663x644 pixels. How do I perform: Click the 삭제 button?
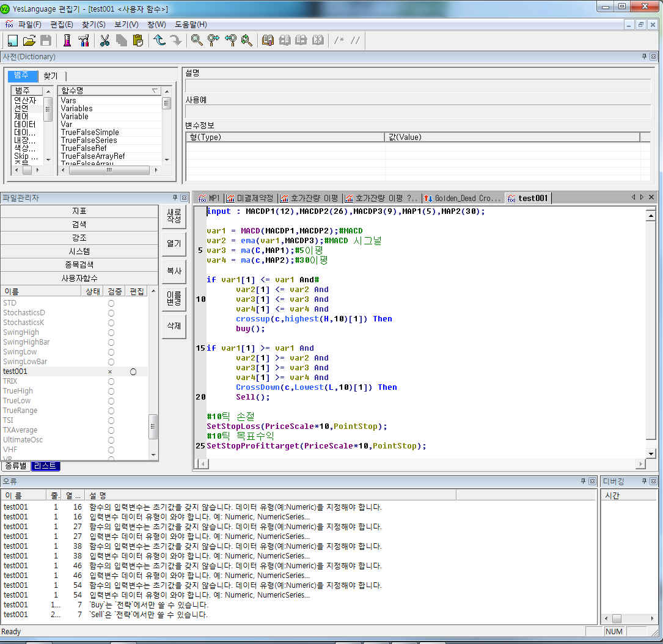click(x=174, y=326)
